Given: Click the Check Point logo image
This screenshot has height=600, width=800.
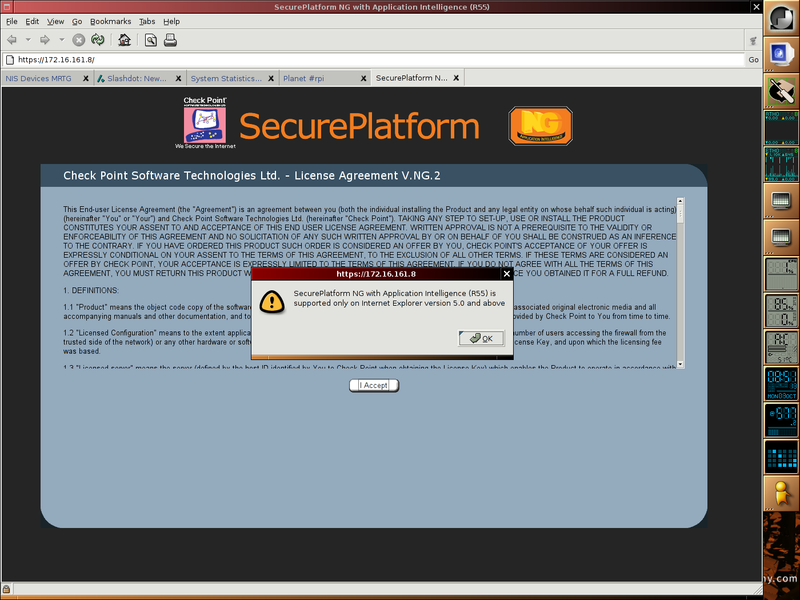Looking at the screenshot, I should pos(205,123).
